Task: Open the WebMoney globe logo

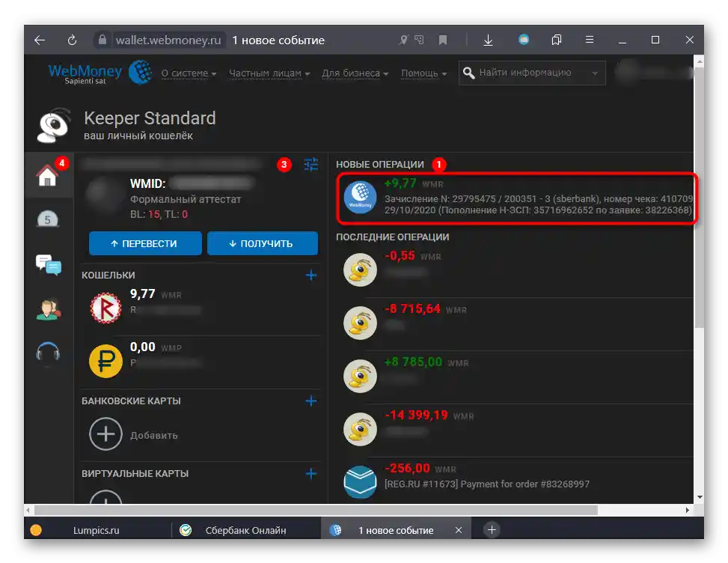Action: [141, 73]
